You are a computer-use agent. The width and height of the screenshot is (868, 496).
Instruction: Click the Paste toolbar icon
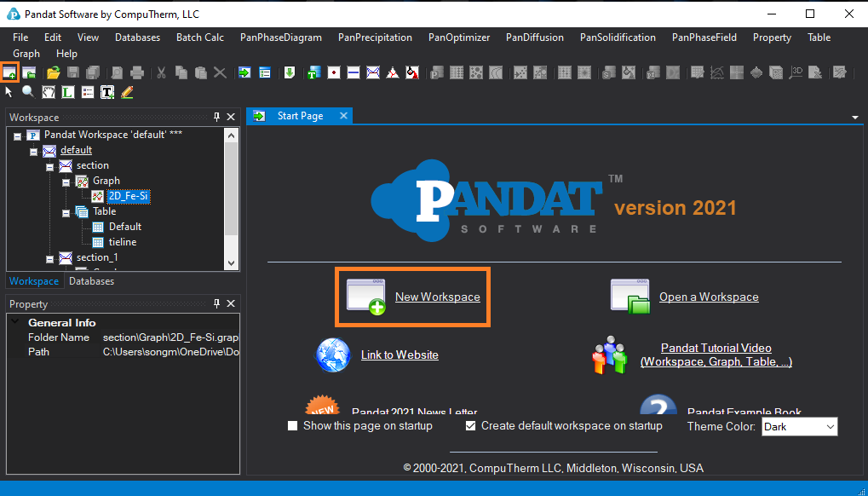(x=200, y=72)
